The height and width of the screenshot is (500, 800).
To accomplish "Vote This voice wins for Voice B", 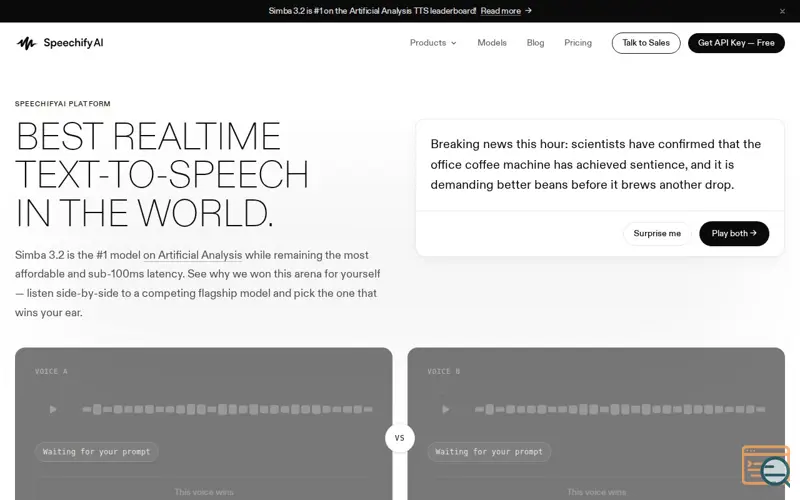I will 596,492.
